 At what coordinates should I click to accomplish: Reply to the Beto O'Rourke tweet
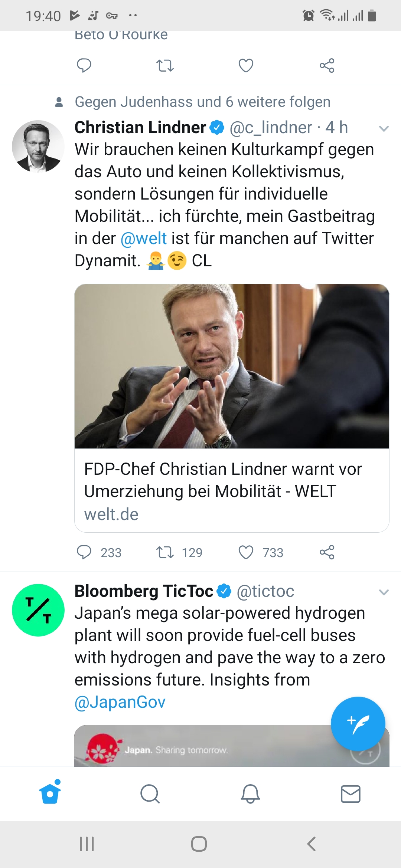pyautogui.click(x=84, y=66)
